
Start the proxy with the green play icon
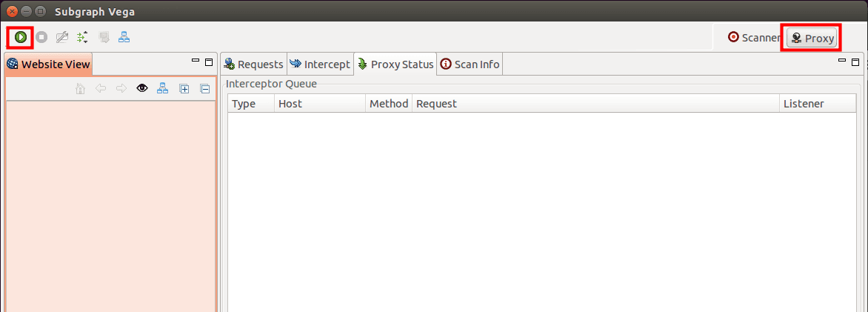(x=21, y=38)
